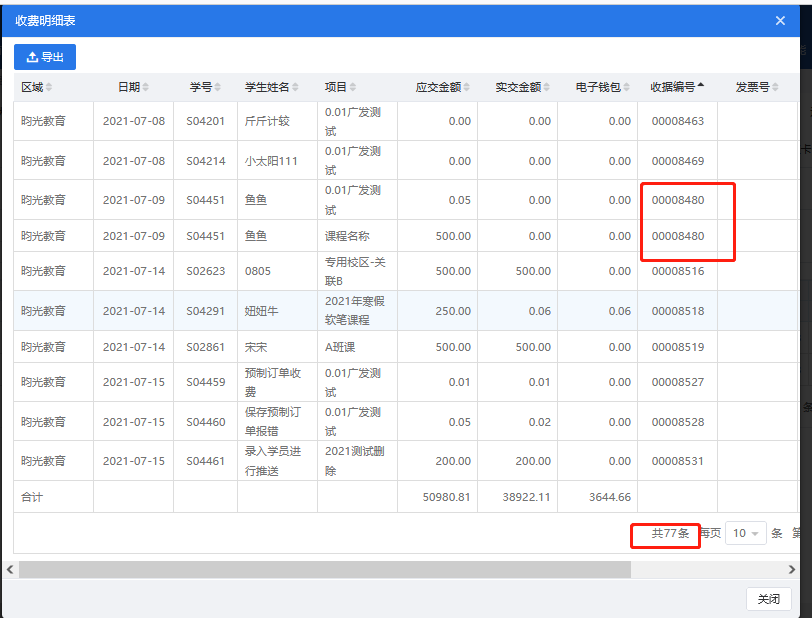Viewport: 812px width, 618px height.
Task: Click student ID S04291
Action: click(206, 311)
